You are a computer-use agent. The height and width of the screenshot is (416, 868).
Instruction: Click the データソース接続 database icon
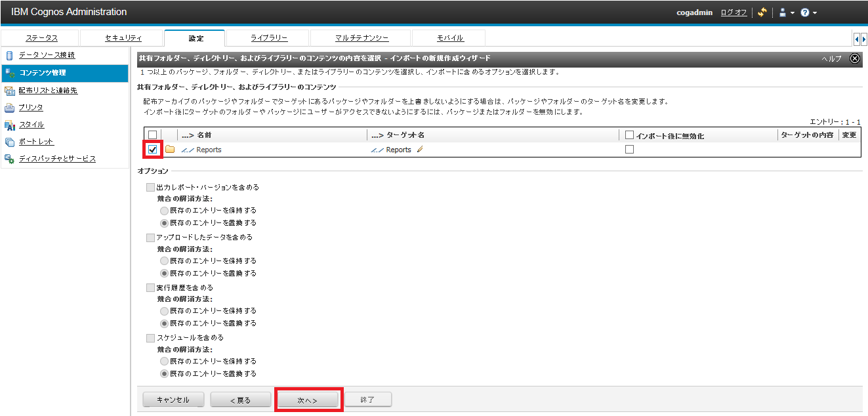pyautogui.click(x=9, y=55)
